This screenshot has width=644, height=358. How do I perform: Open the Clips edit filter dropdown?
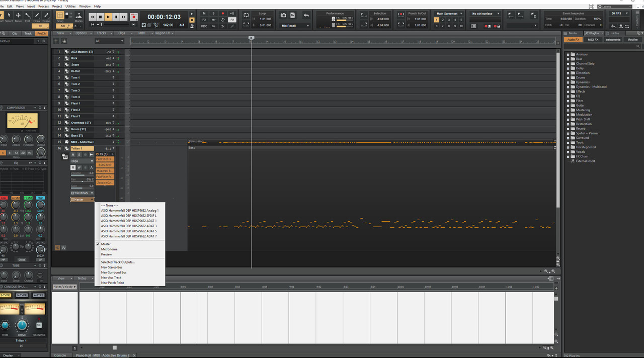[82, 161]
